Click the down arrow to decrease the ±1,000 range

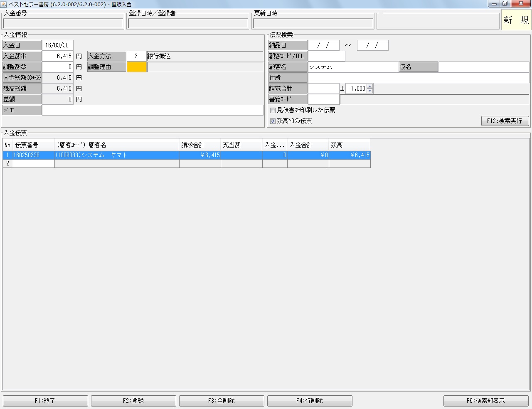[369, 90]
